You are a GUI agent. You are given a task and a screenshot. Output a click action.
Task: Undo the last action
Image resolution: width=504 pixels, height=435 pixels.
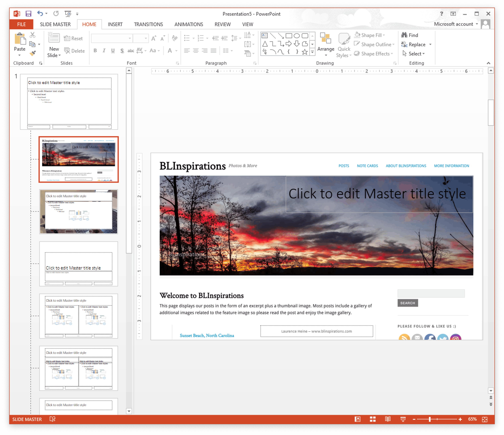pyautogui.click(x=40, y=14)
